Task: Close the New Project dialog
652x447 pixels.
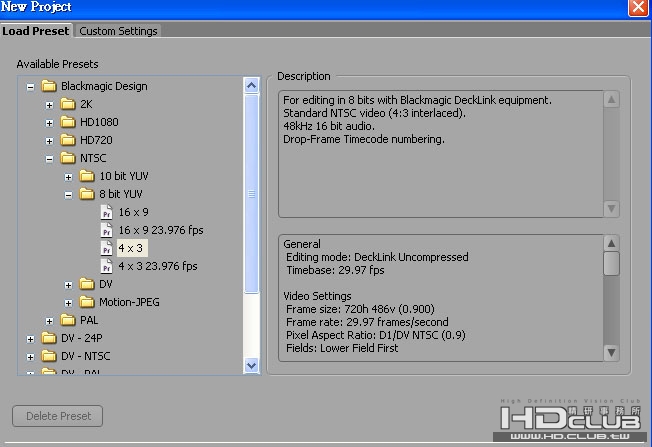Action: pyautogui.click(x=637, y=7)
